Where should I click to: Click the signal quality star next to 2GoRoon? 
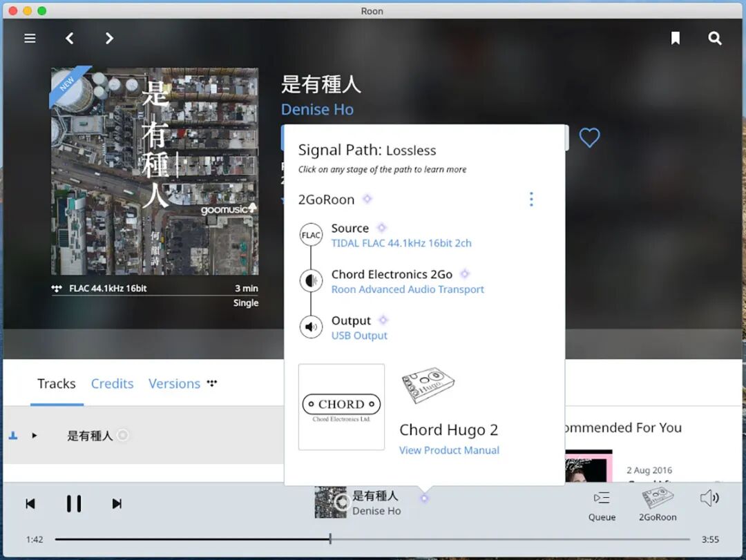[x=367, y=199]
